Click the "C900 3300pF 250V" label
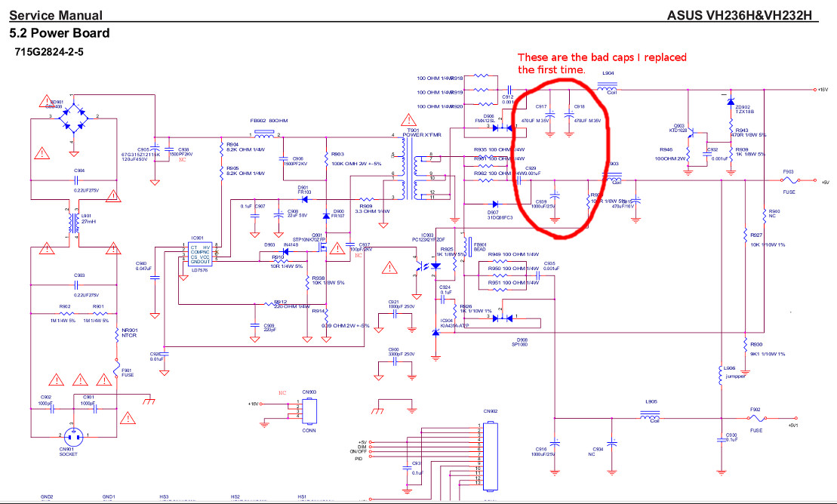Viewport: 837px width, 504px height. (x=402, y=352)
